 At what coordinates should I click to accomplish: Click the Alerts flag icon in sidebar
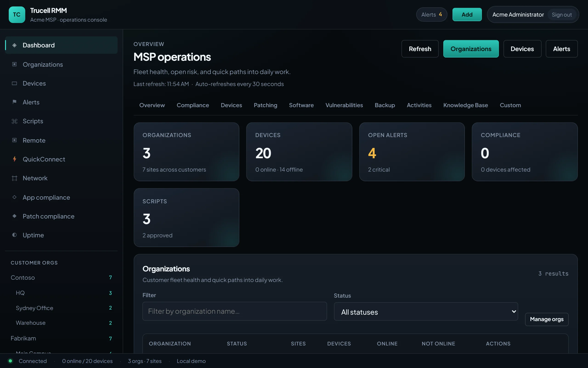(14, 102)
